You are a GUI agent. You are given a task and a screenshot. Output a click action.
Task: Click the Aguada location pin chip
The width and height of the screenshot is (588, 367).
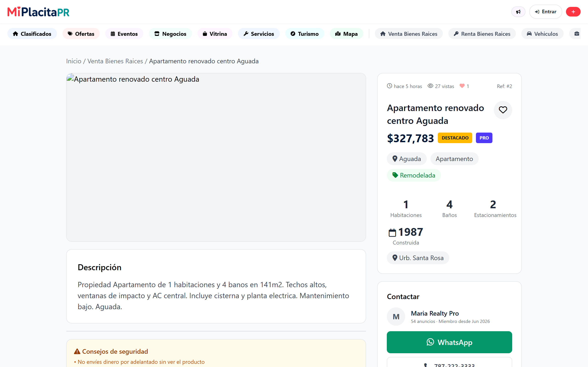tap(407, 159)
